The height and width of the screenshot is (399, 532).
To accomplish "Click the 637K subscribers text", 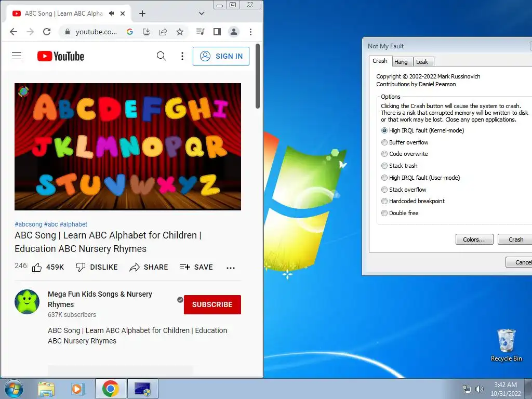I will pyautogui.click(x=72, y=315).
